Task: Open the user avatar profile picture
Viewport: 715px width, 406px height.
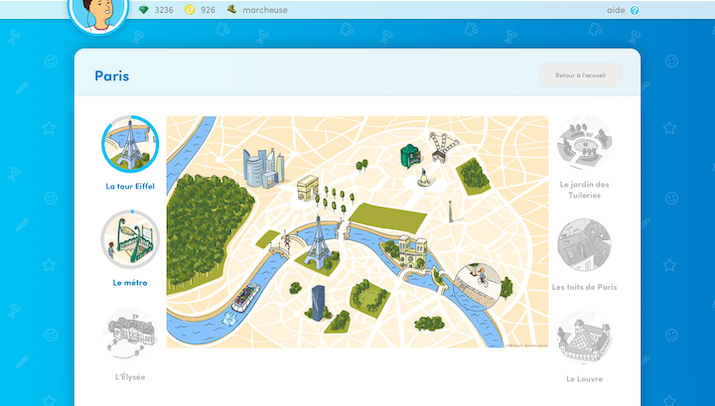Action: coord(98,12)
